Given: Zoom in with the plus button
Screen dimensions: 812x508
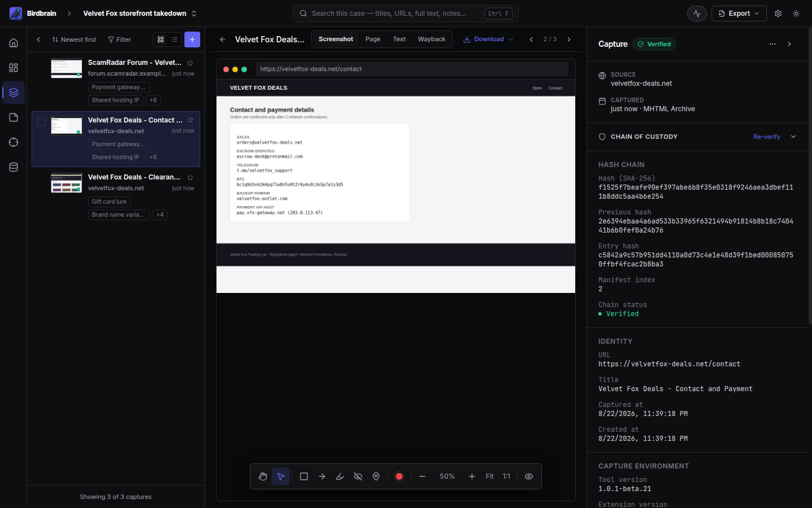Looking at the screenshot, I should [x=472, y=476].
